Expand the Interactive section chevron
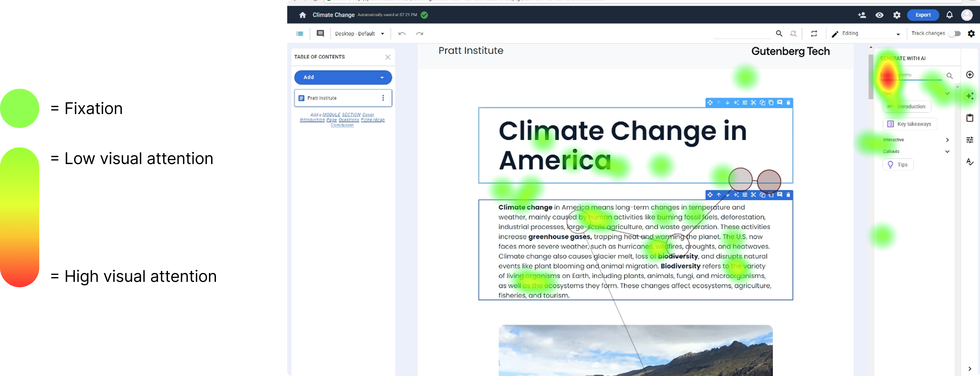This screenshot has height=376, width=980. [x=947, y=140]
